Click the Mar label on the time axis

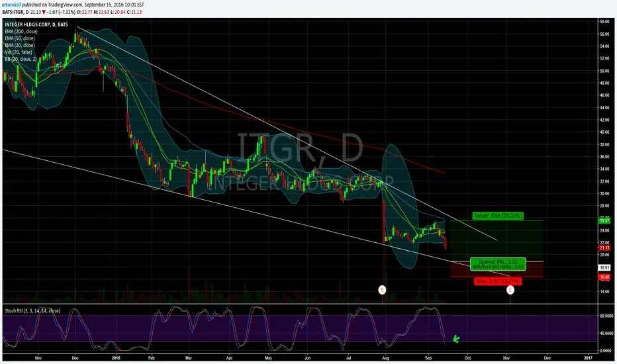click(x=189, y=358)
